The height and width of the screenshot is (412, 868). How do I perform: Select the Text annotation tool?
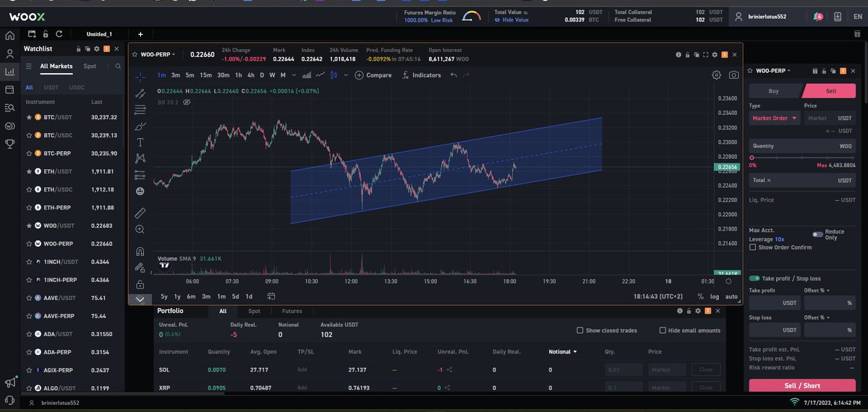[140, 142]
